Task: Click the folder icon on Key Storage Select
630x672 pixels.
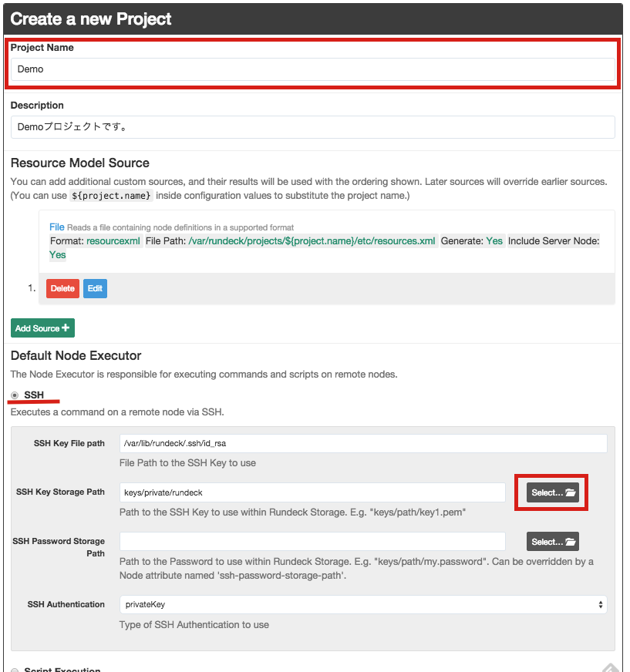Action: point(571,492)
